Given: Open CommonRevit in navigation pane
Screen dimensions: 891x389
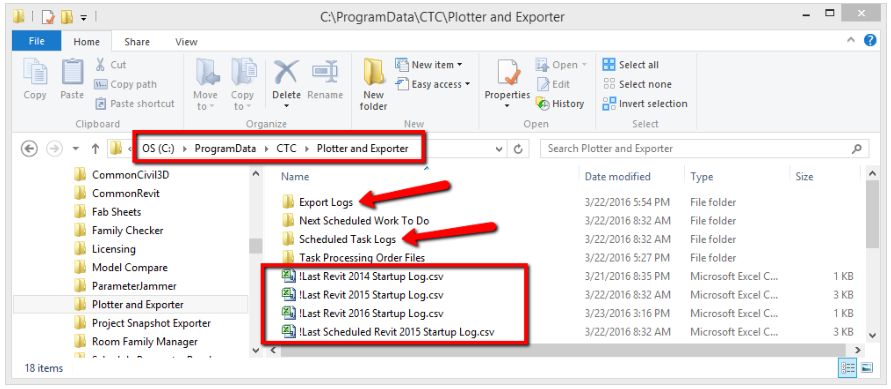Looking at the screenshot, I should tap(126, 193).
